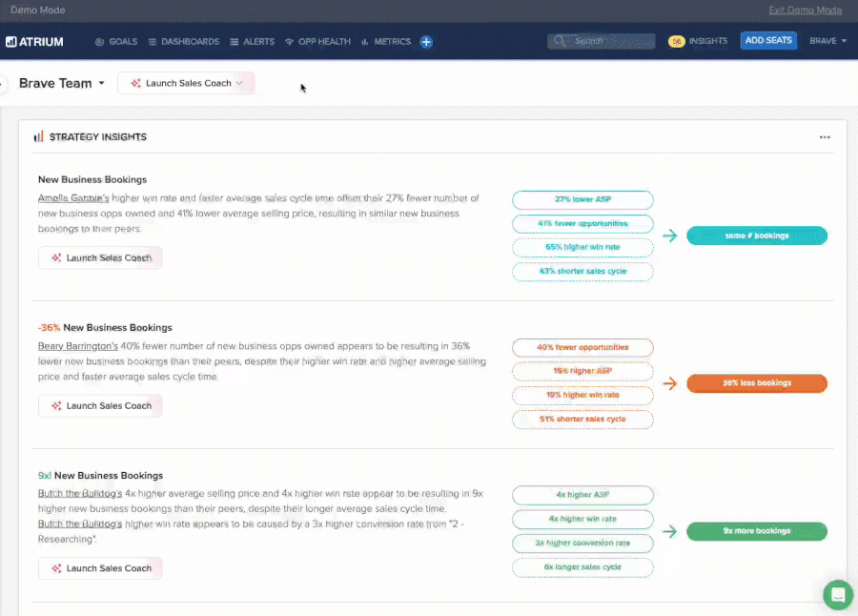Click the Strategy Insights chart icon

click(38, 137)
